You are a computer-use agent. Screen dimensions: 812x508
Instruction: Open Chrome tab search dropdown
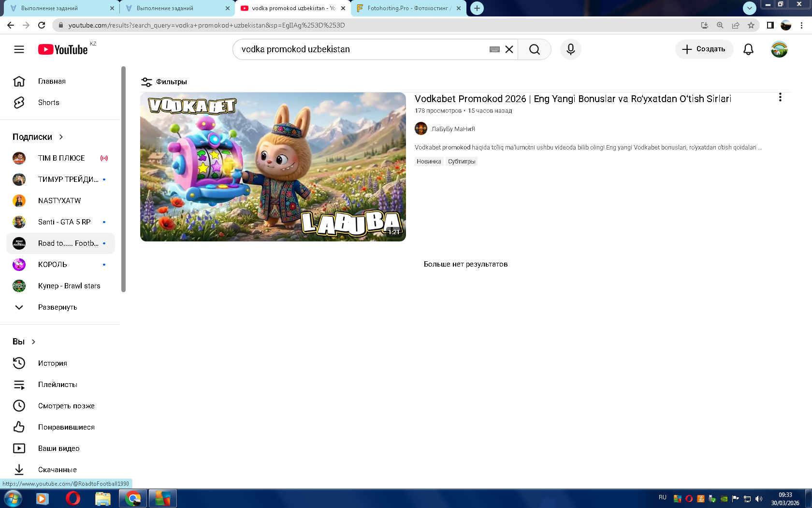click(749, 8)
